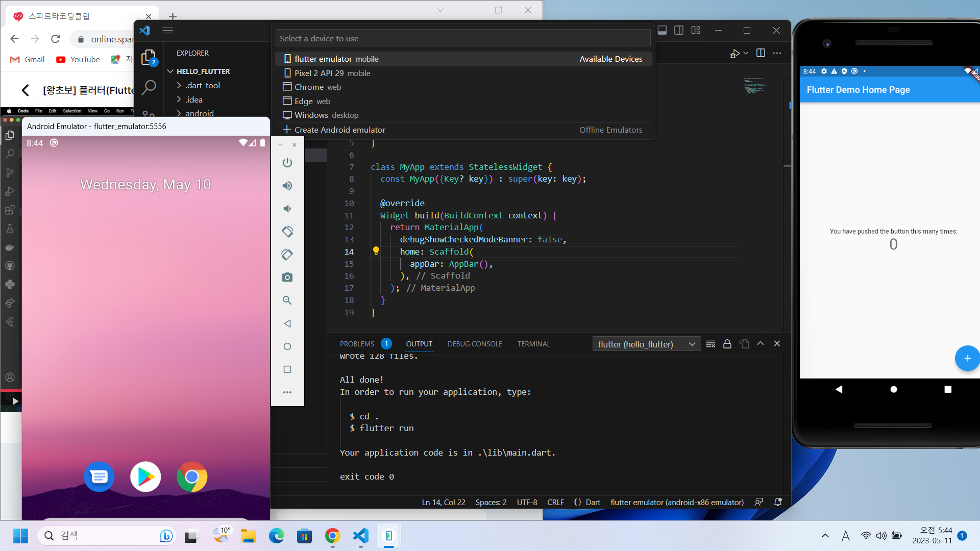Go to line via Ln 14, Col 22

(x=444, y=502)
